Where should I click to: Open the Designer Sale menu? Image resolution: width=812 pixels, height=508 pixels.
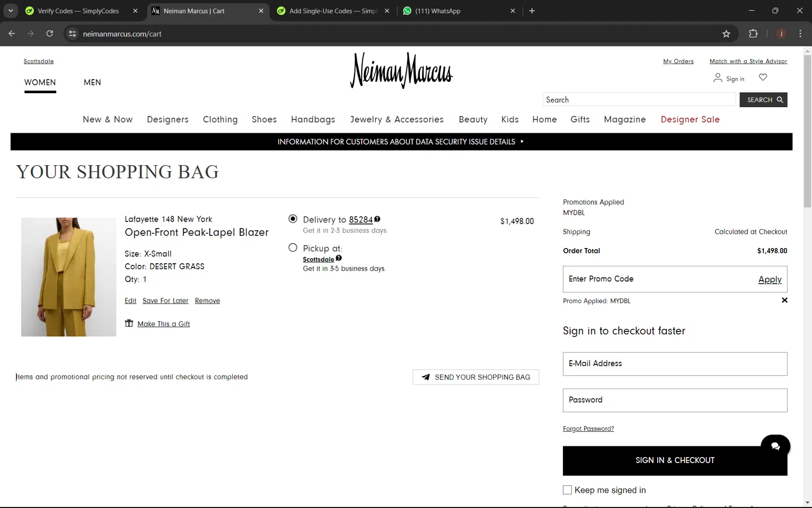pyautogui.click(x=690, y=120)
